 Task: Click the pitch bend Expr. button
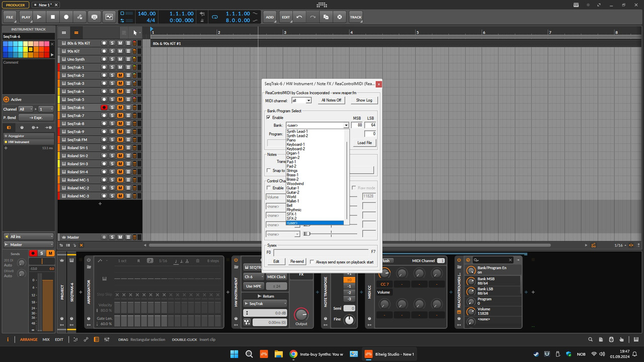pyautogui.click(x=36, y=117)
